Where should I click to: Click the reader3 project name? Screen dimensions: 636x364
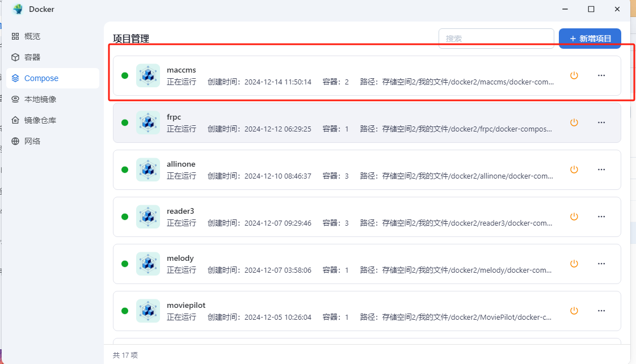[x=180, y=211]
